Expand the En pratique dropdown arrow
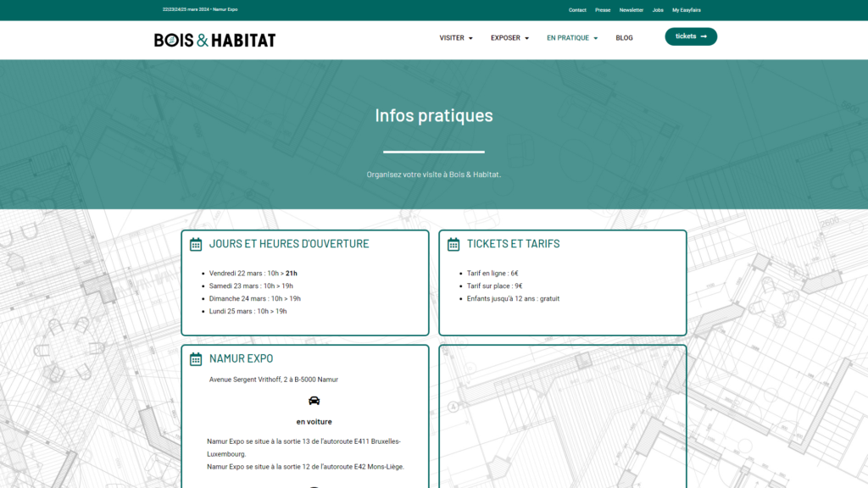Image resolution: width=868 pixels, height=488 pixels. [596, 38]
